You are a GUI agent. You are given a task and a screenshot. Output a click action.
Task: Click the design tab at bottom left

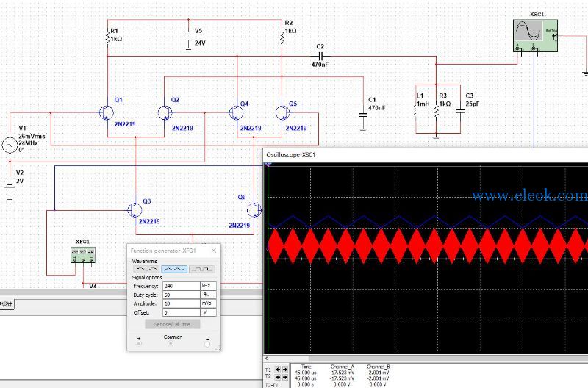click(x=7, y=304)
